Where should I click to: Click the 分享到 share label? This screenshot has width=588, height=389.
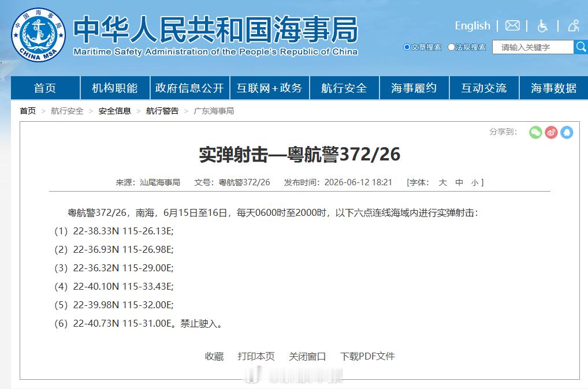pos(503,132)
